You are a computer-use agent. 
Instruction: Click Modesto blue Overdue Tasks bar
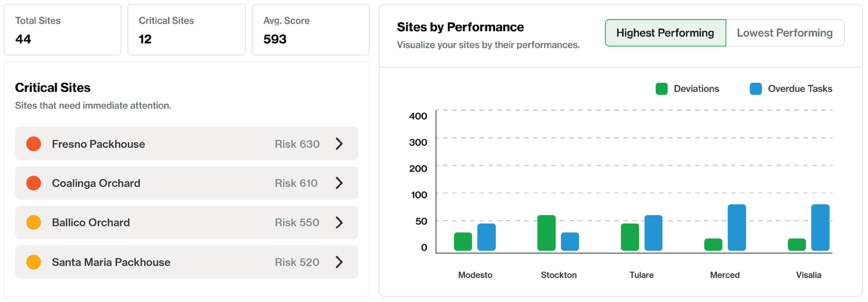487,237
